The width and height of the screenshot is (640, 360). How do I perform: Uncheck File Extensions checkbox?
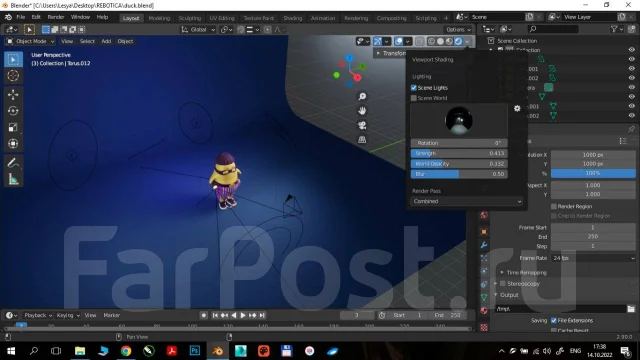(x=554, y=320)
